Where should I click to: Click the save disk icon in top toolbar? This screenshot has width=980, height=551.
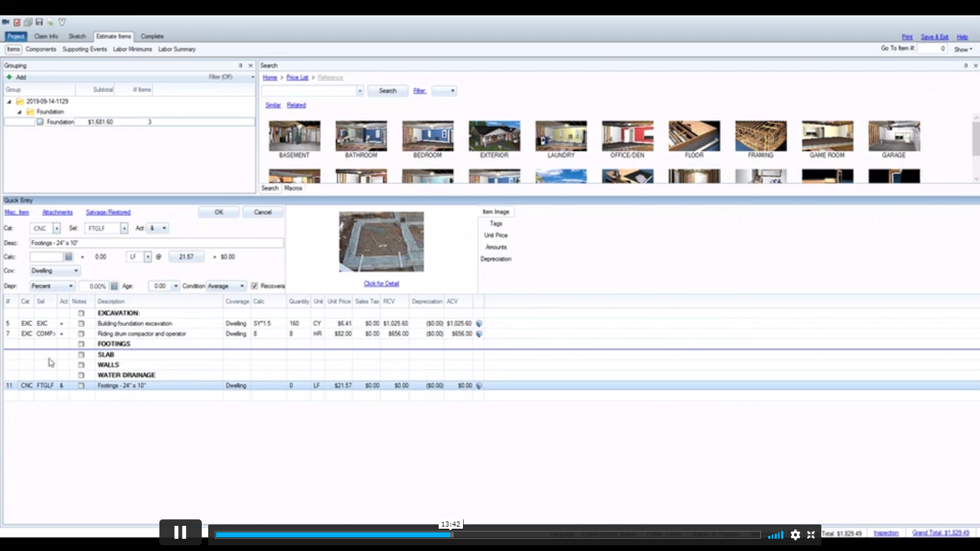click(x=39, y=22)
